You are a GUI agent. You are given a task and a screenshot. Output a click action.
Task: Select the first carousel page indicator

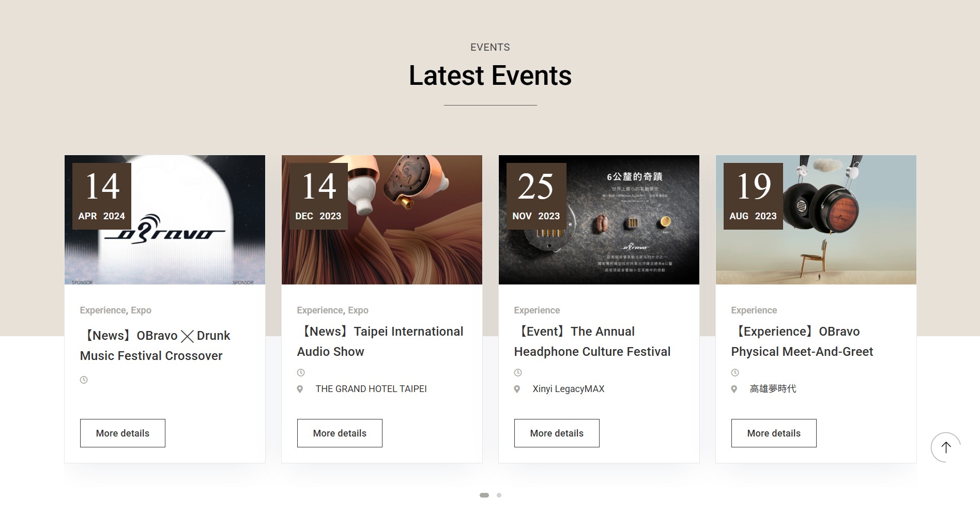(484, 495)
